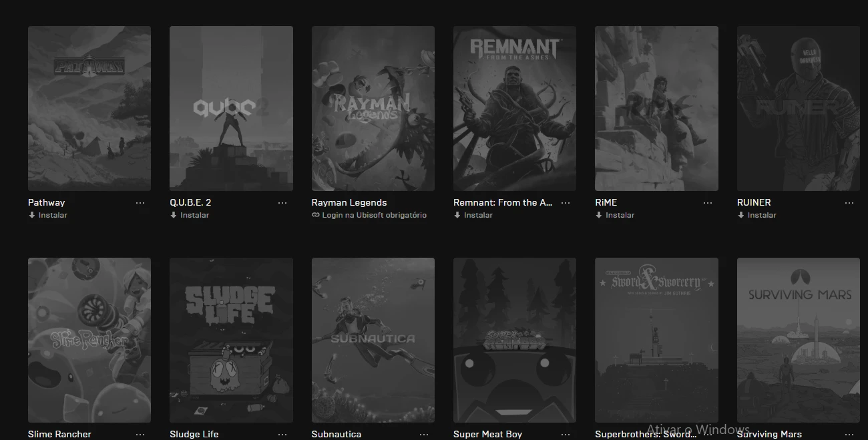Viewport: 868px width, 440px height.
Task: Click the 'Slime Rancher' title text
Action: [x=59, y=434]
